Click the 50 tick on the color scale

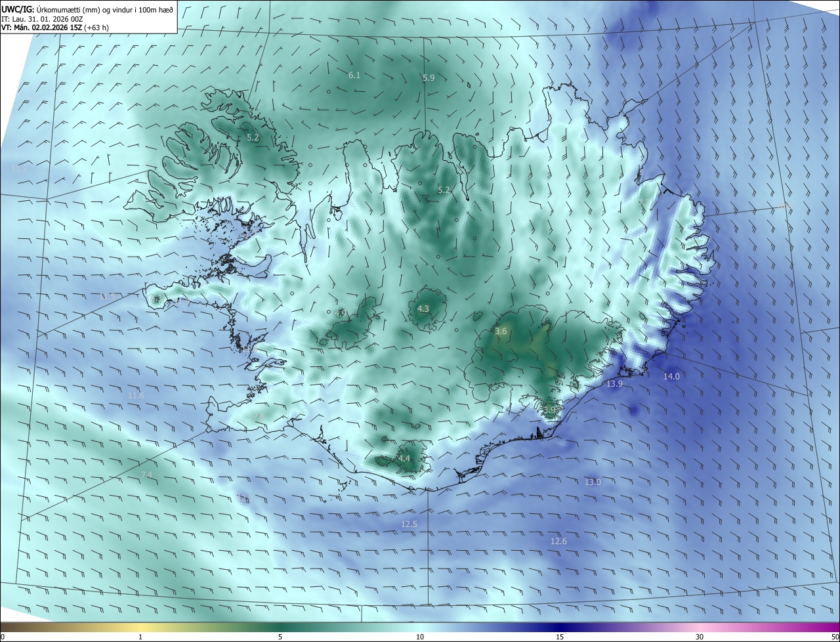(x=835, y=637)
